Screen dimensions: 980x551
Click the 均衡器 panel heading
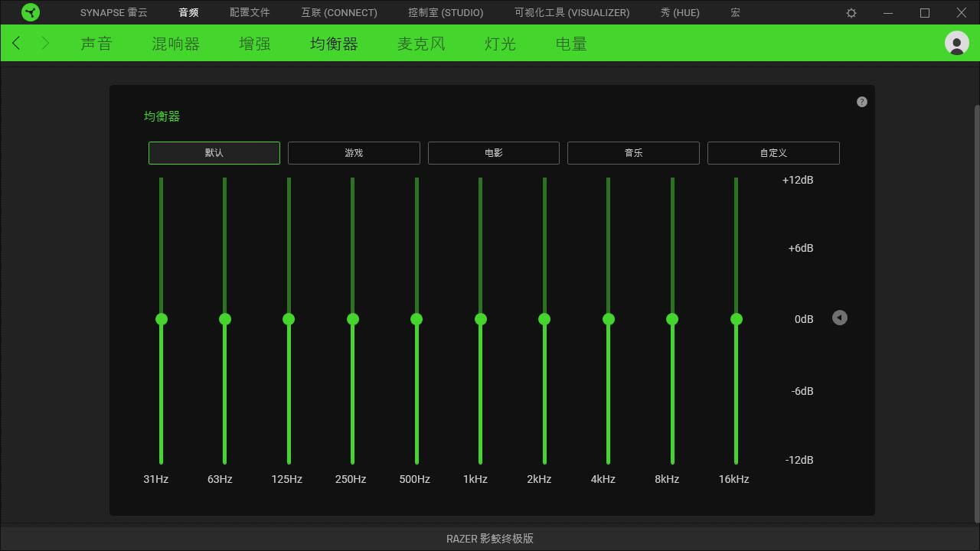pyautogui.click(x=162, y=116)
